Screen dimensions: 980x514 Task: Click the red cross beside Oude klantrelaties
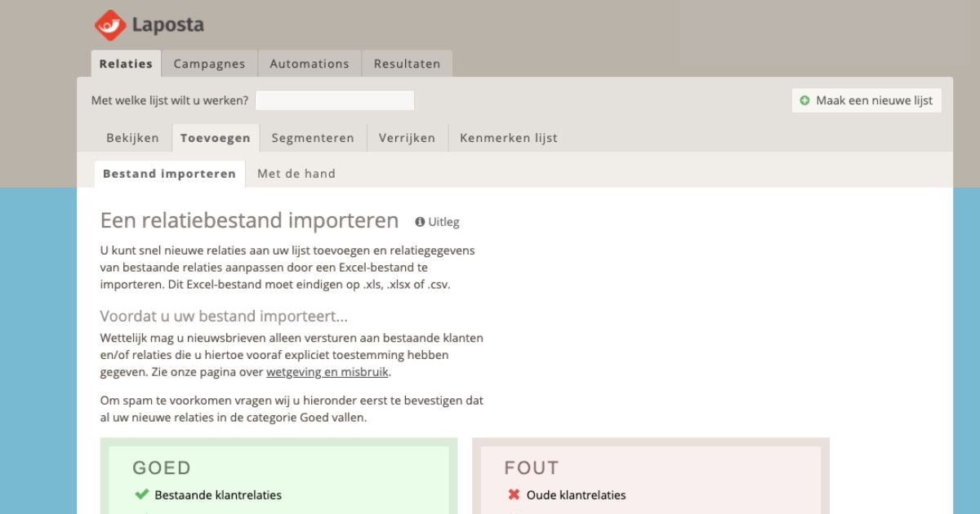514,494
